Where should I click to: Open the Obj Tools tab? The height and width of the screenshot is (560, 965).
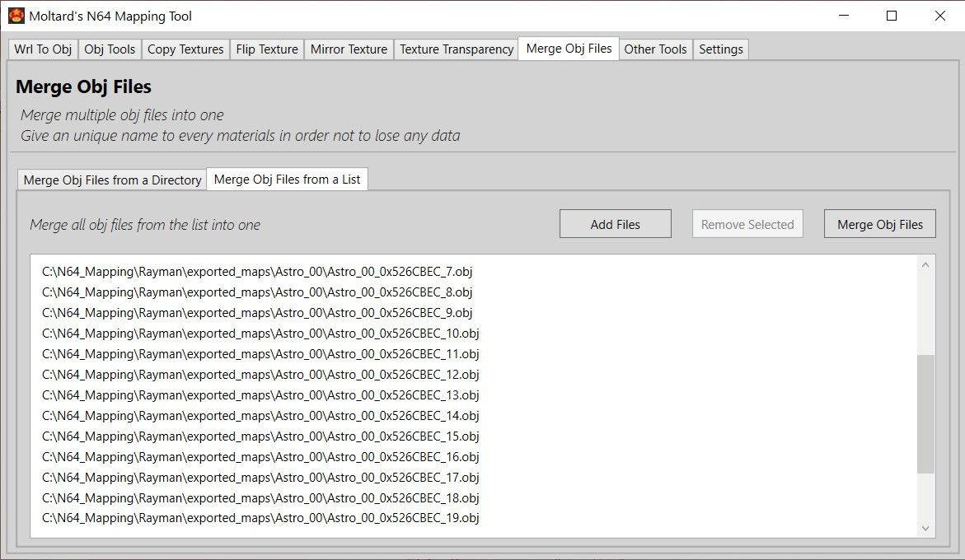point(110,49)
